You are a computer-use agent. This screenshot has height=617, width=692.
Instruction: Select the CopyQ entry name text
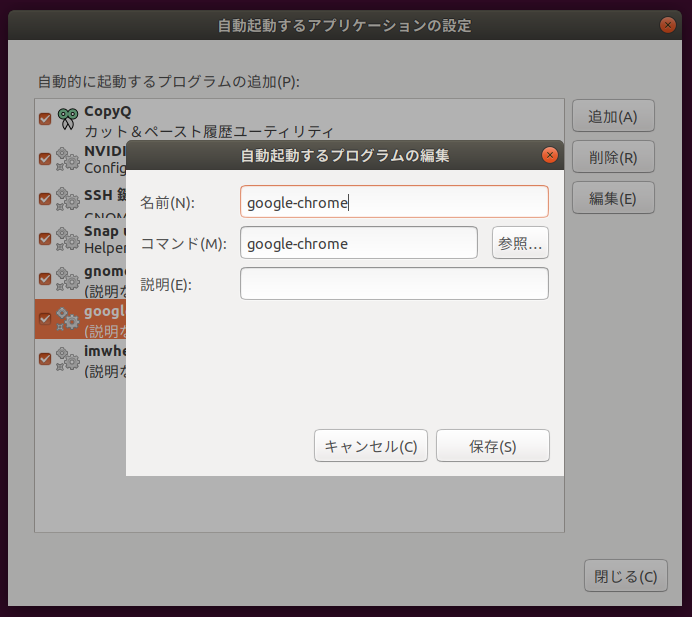[x=108, y=111]
